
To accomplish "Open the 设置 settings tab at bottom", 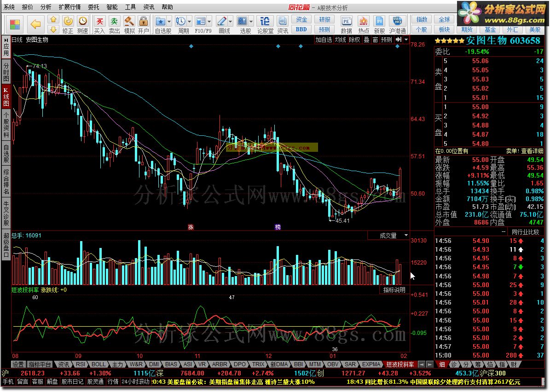I will pyautogui.click(x=18, y=364).
